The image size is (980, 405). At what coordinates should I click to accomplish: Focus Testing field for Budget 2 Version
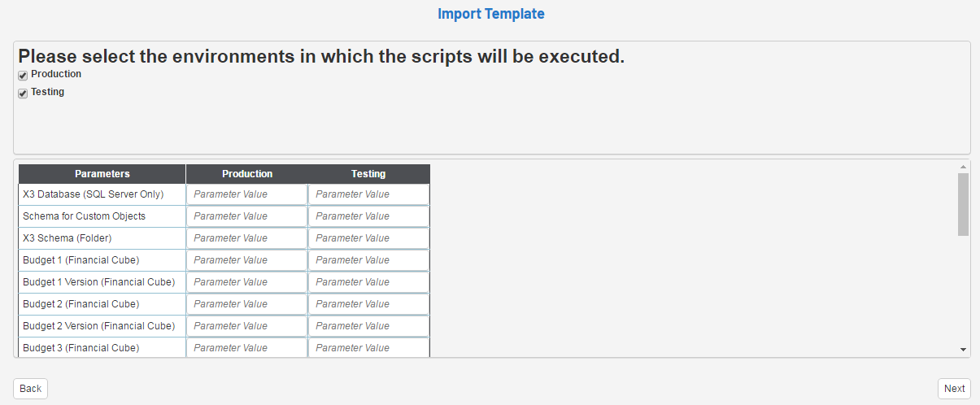click(x=368, y=326)
